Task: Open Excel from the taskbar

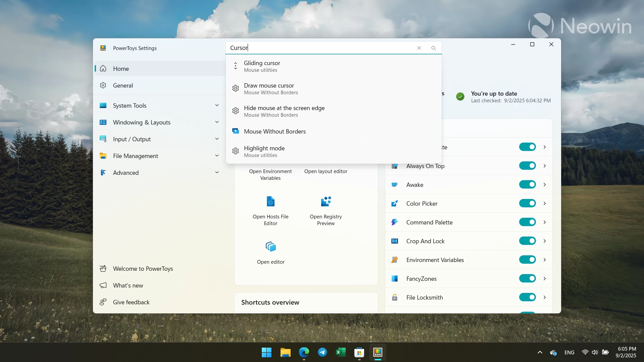Action: point(341,352)
